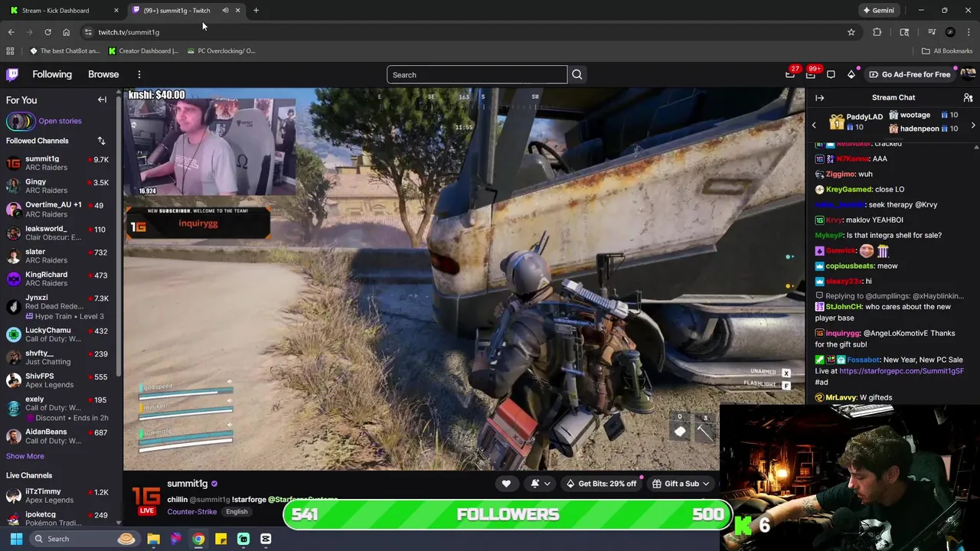View site information icon in address bar
This screenshot has width=980, height=551.
point(88,32)
